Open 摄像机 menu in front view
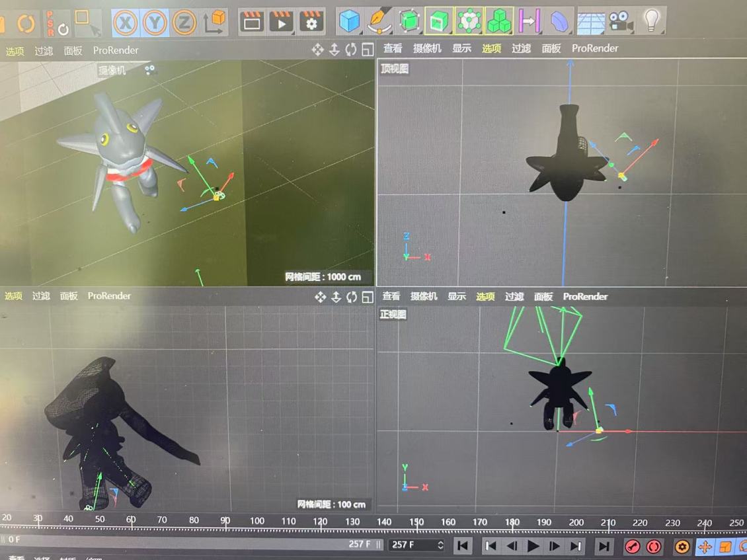This screenshot has width=747, height=560. [x=424, y=296]
